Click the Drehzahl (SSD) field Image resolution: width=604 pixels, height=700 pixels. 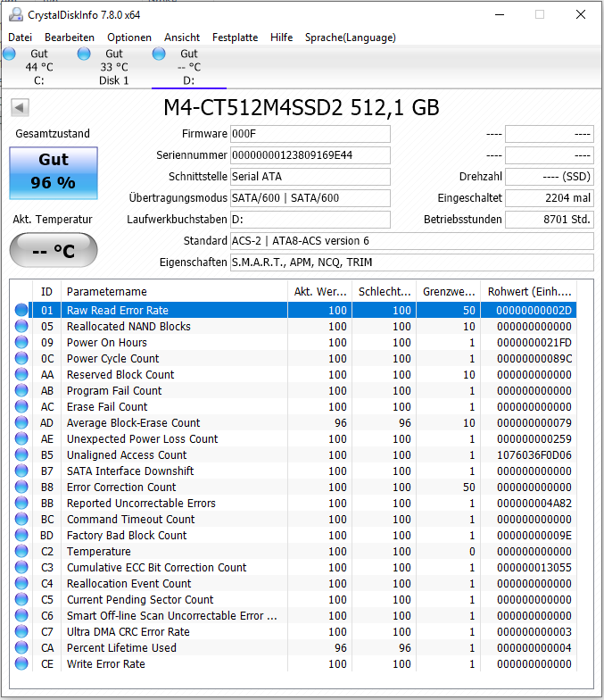[550, 177]
